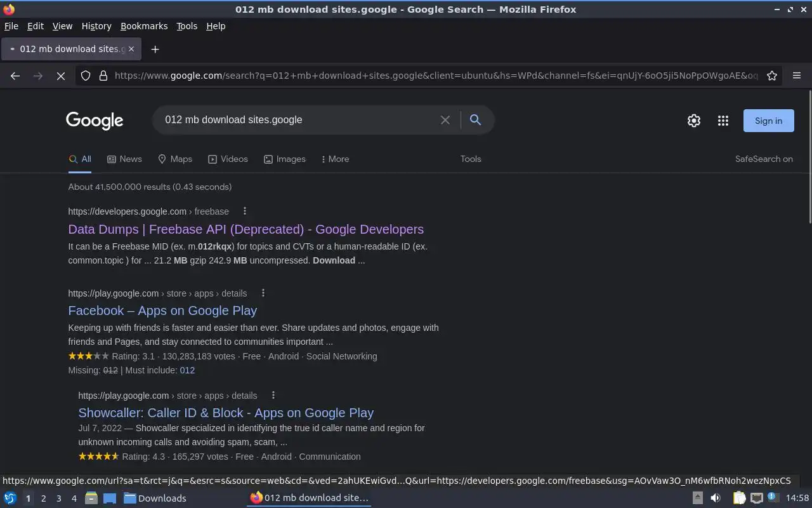Click the results count About 41,500,000 results
812x508 pixels.
(x=150, y=187)
